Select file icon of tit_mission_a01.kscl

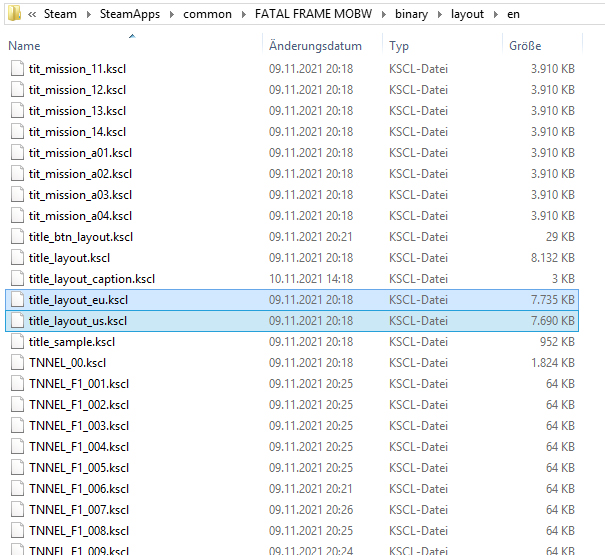(x=17, y=153)
